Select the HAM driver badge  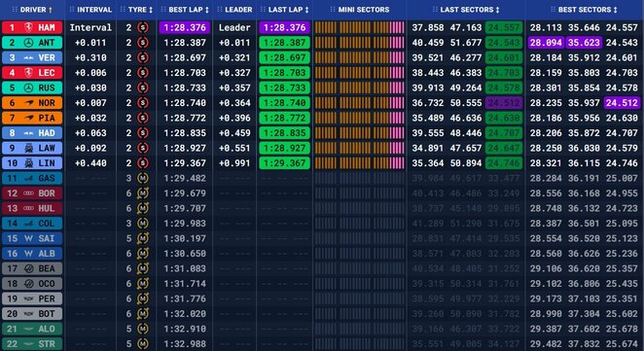pos(32,27)
